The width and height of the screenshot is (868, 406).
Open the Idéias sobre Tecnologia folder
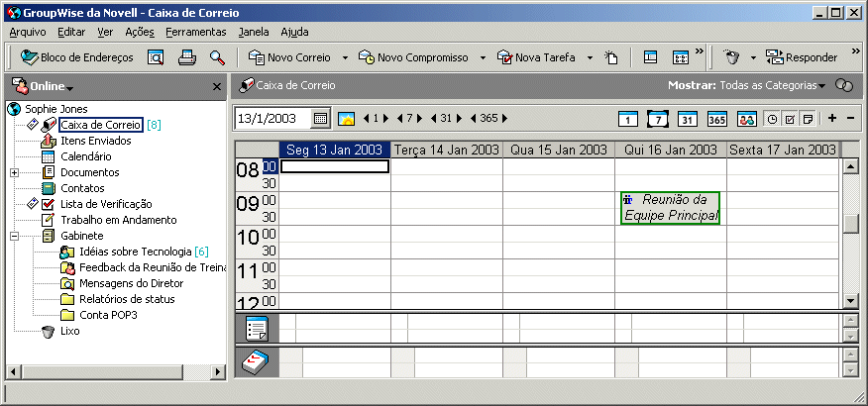(x=136, y=252)
